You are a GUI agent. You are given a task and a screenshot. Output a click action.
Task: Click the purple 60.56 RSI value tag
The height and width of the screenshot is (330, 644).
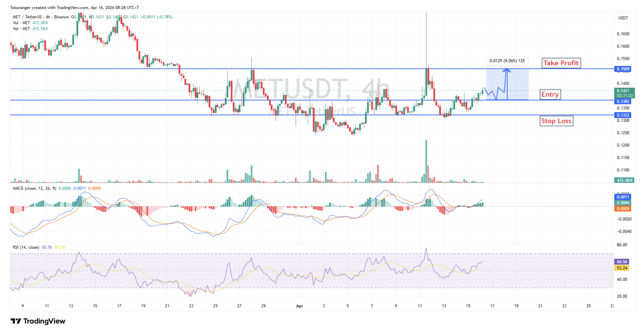(622, 262)
